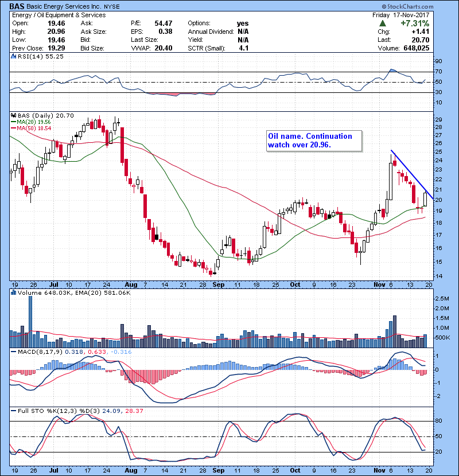
Task: Click the Chg value +1.41
Action: (x=421, y=32)
